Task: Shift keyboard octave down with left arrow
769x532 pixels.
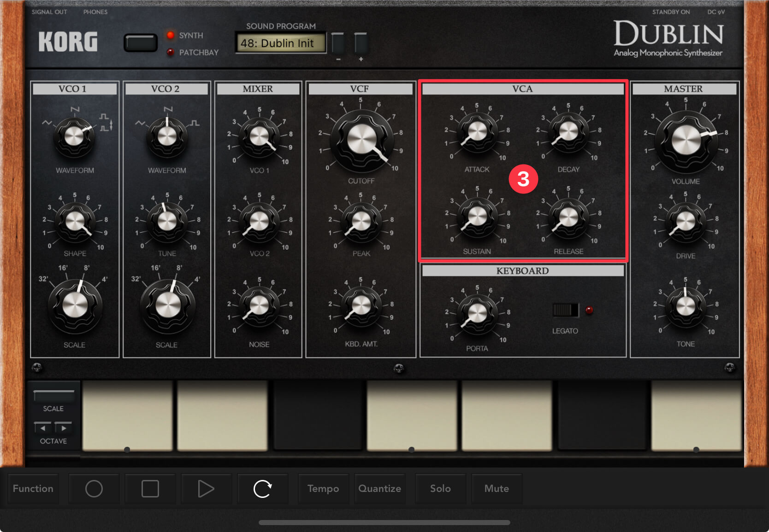Action: [43, 428]
